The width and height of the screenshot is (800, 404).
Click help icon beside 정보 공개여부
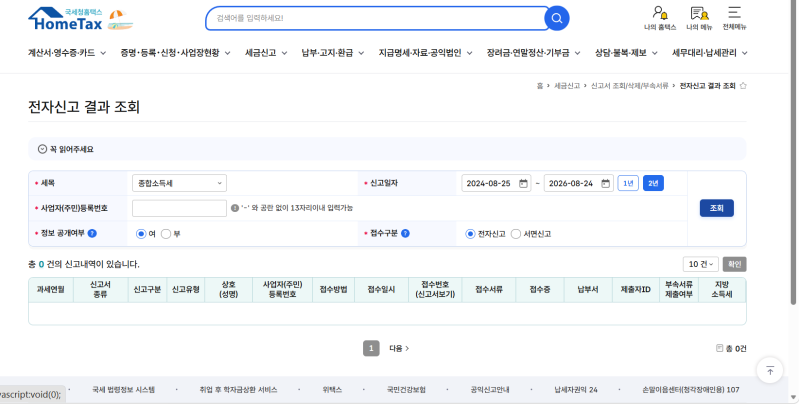92,233
